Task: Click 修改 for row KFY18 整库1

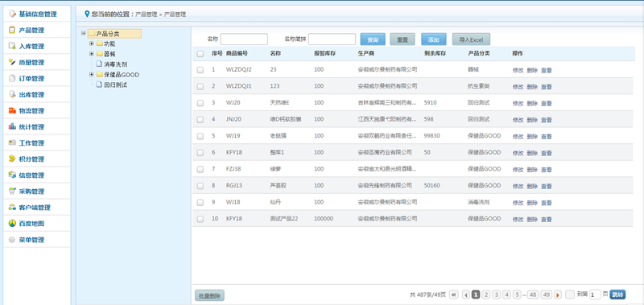Action: 518,153
